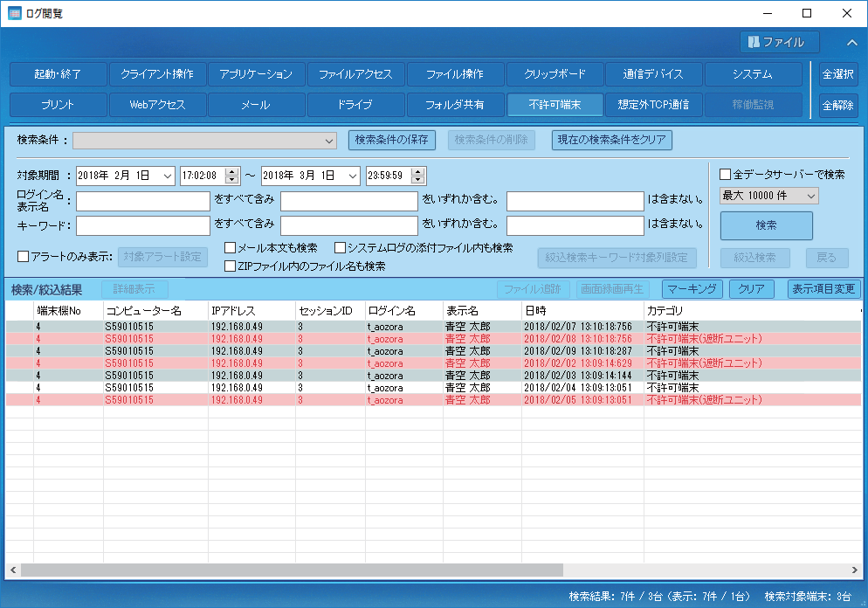Click the 検索 button
Screen dimensions: 868x608
tap(766, 225)
